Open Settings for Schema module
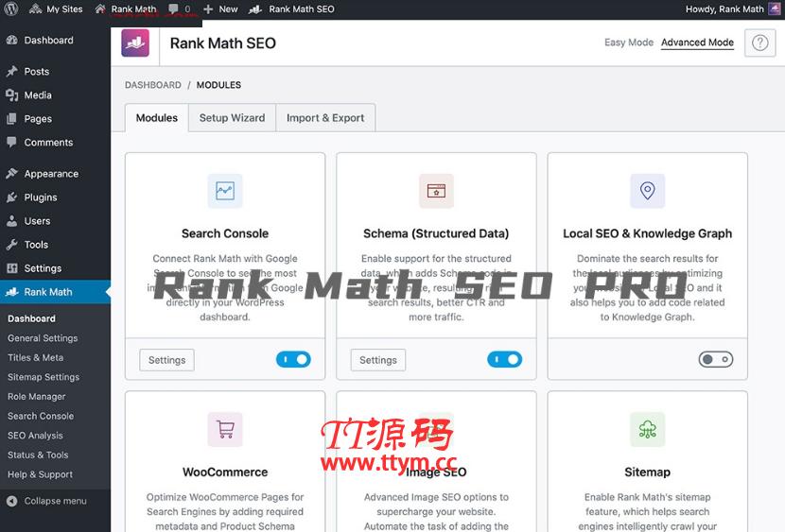785x532 pixels. tap(378, 360)
